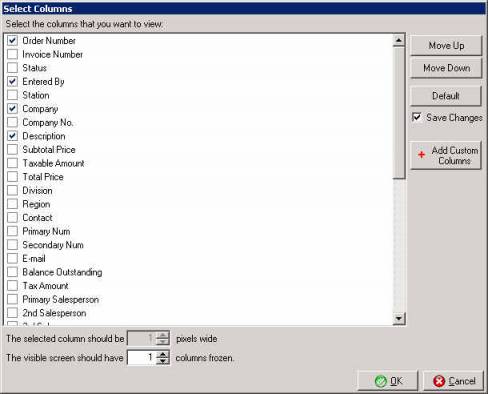Dismiss dialog with the Cancel button
Viewport: 488px width, 394px height.
click(453, 381)
